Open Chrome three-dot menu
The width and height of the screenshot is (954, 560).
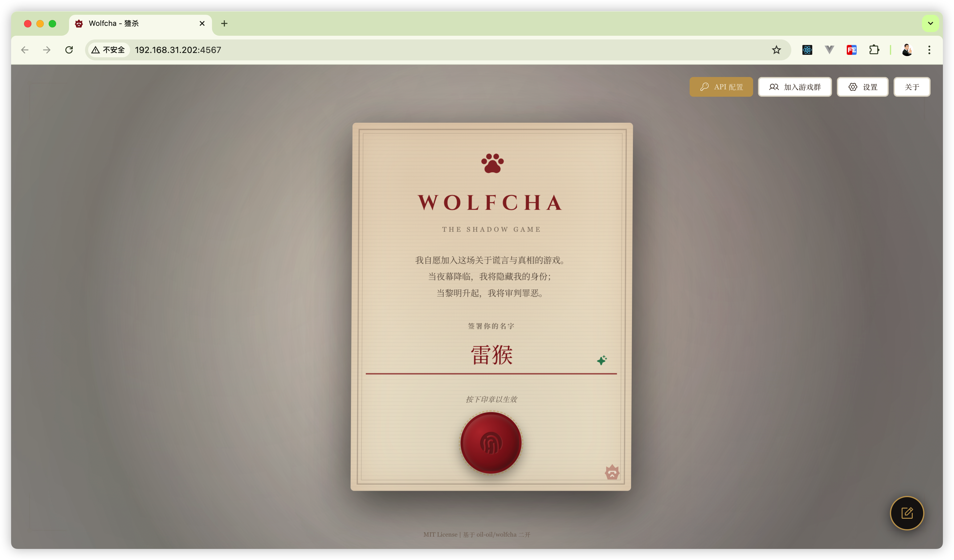point(929,50)
